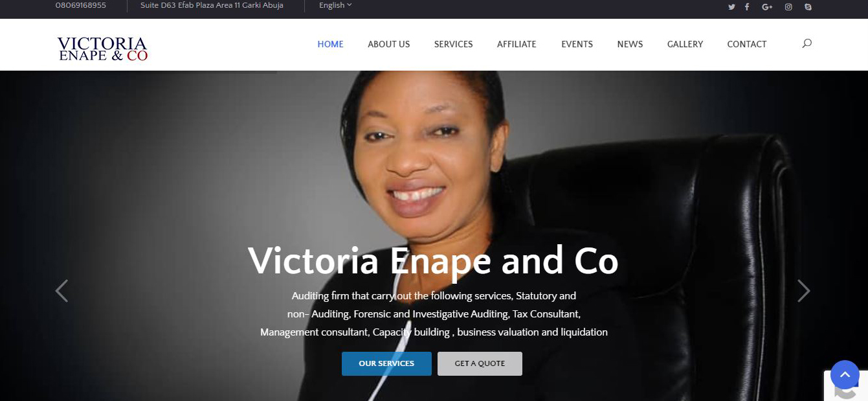Click the phone number 08069168955
This screenshot has height=401, width=868.
(x=81, y=5)
